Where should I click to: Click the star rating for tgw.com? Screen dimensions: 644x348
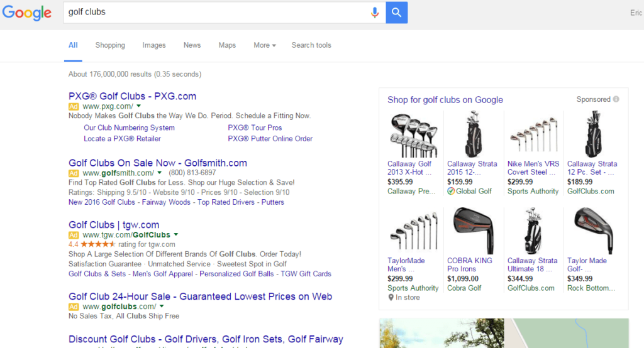[x=97, y=244]
